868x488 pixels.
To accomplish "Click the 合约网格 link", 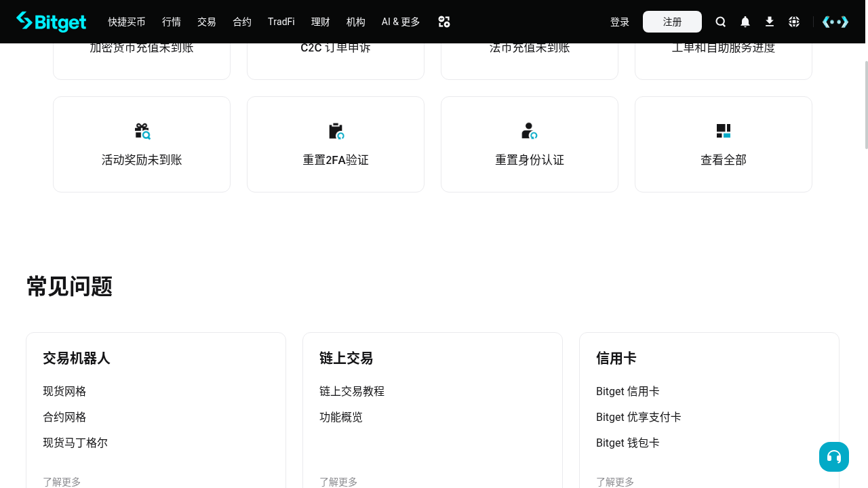I will tap(64, 417).
